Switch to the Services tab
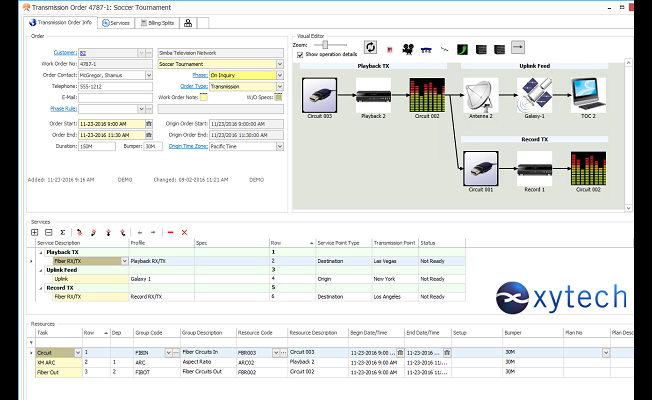Viewport: 652px width, 400px height. point(117,21)
